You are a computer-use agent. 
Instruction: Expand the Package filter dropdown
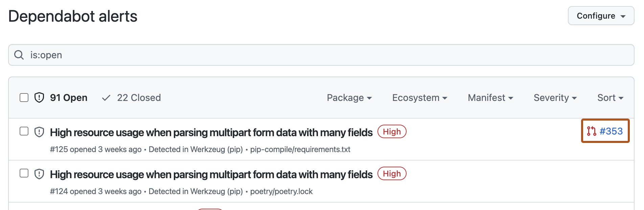coord(349,98)
